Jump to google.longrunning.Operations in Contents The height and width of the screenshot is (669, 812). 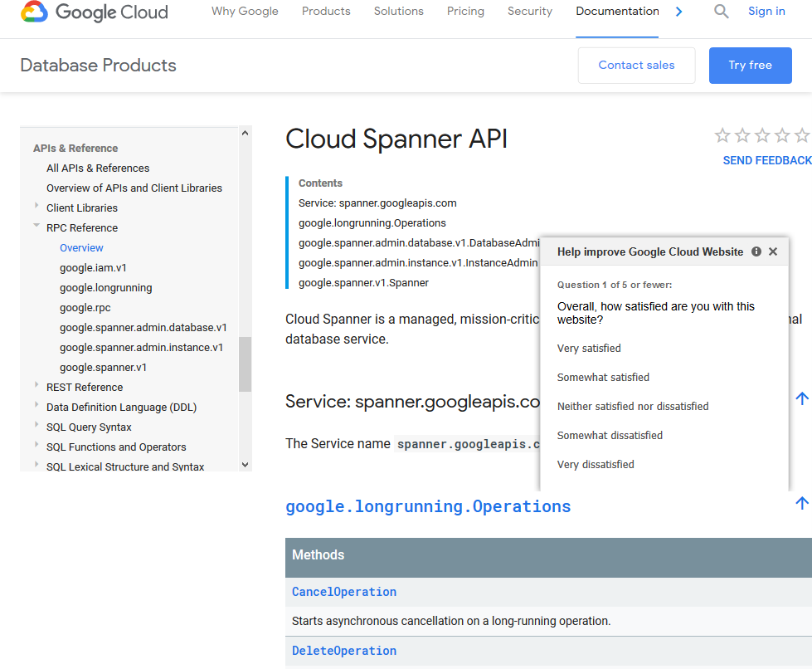tap(372, 222)
